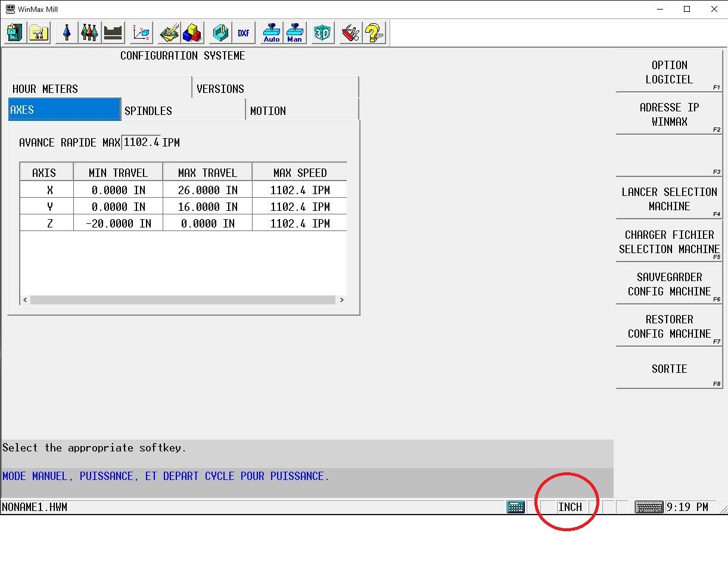728x561 pixels.
Task: Select the X axis row label
Action: coord(46,190)
